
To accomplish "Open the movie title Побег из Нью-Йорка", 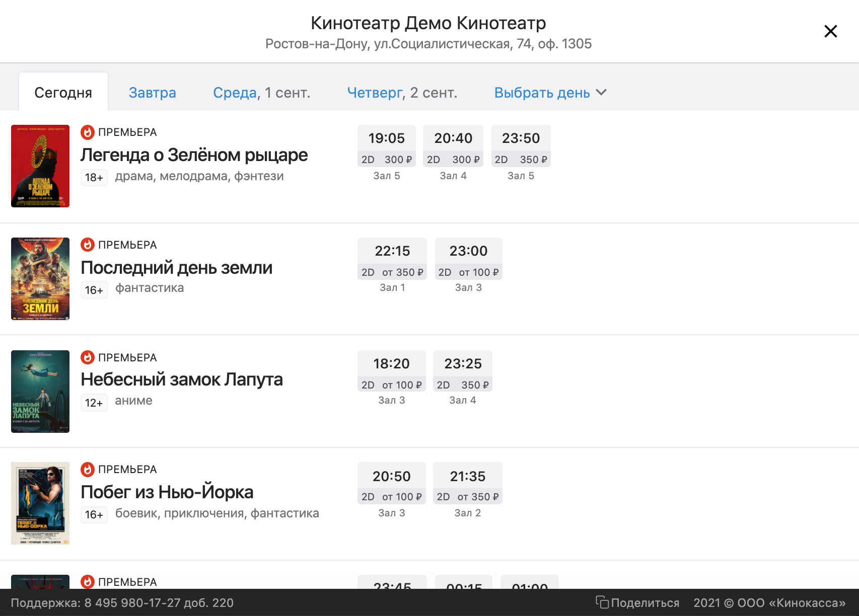I will pyautogui.click(x=167, y=492).
